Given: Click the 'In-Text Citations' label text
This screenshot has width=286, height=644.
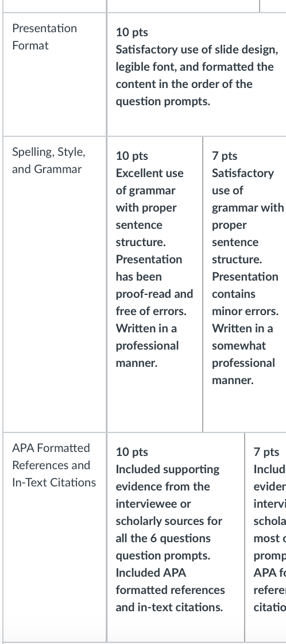Looking at the screenshot, I should click(54, 482).
